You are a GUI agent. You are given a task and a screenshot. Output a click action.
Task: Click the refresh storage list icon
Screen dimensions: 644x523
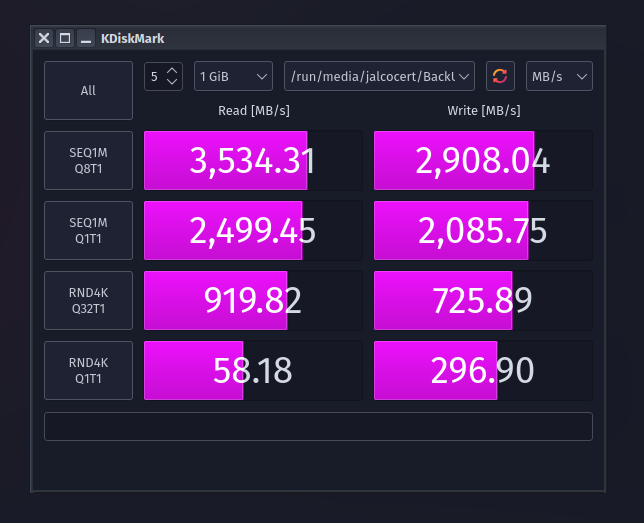click(500, 76)
